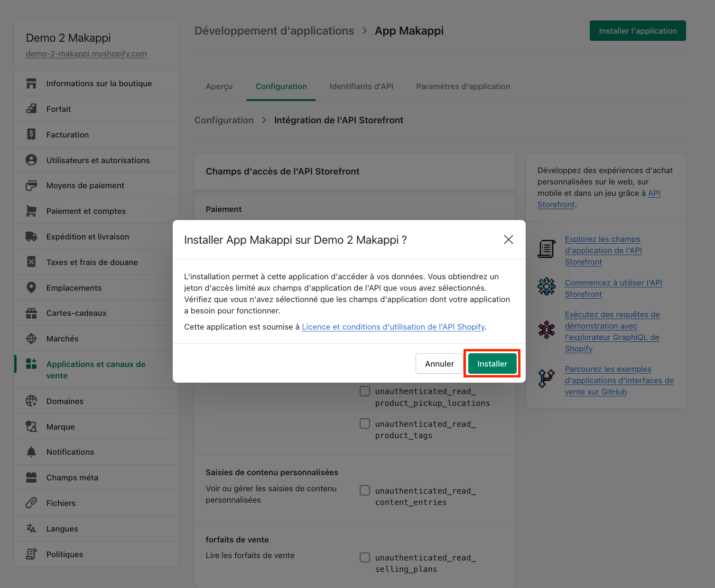The height and width of the screenshot is (588, 715).
Task: Open Langues settings page
Action: 96,529
